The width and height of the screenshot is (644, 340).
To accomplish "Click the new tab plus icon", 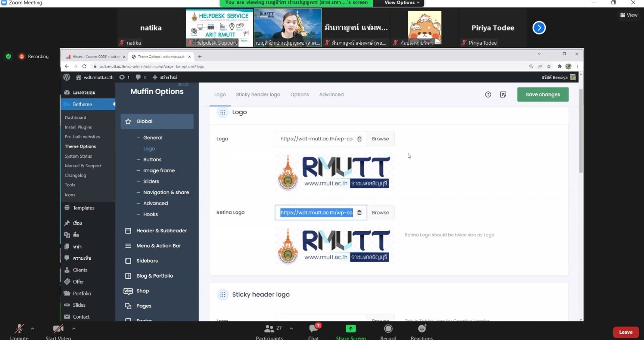I will click(200, 57).
